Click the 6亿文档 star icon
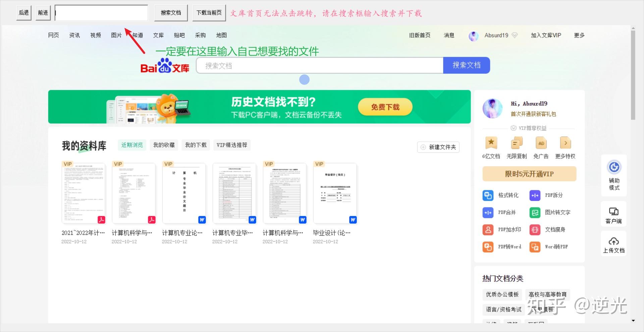The width and height of the screenshot is (644, 332). 491,143
